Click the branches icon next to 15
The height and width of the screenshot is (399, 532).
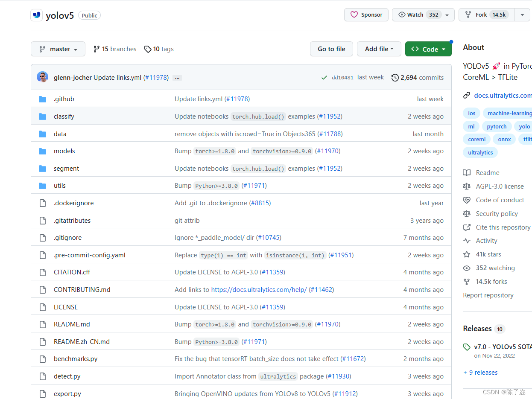(96, 49)
